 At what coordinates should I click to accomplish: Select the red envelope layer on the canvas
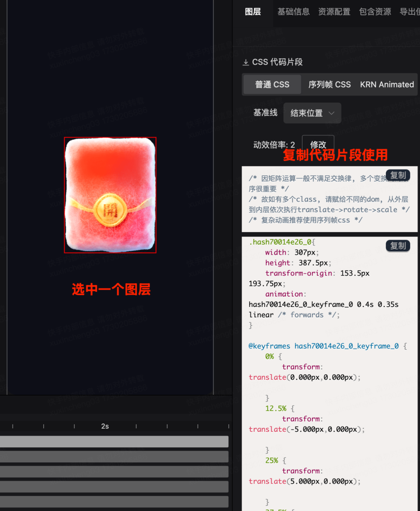click(110, 195)
